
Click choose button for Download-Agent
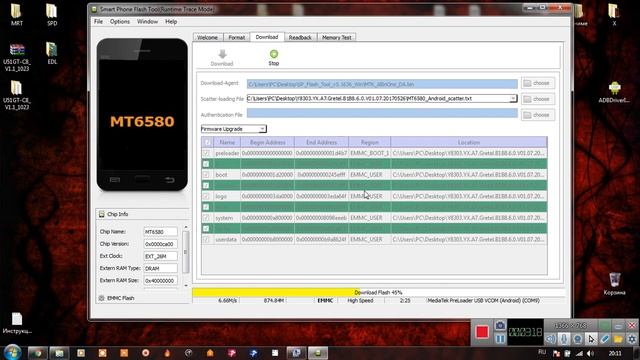538,83
